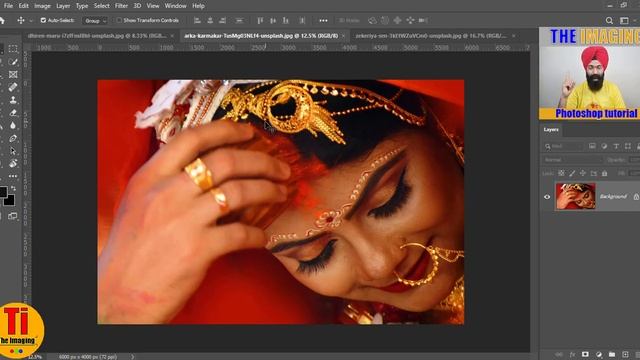
Task: Select the Healing Brush bandage tool
Action: 13,87
